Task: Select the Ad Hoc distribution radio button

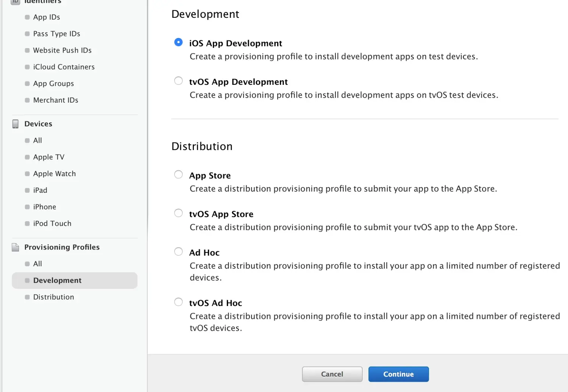Action: point(178,252)
